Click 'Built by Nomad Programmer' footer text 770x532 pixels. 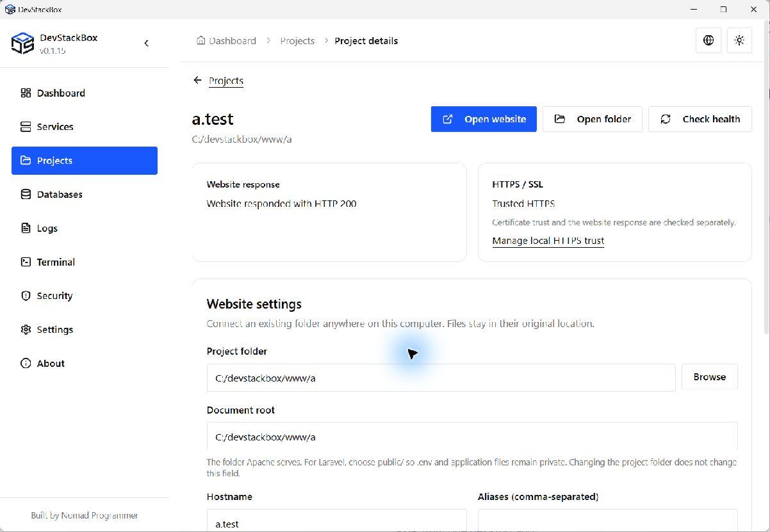[85, 515]
